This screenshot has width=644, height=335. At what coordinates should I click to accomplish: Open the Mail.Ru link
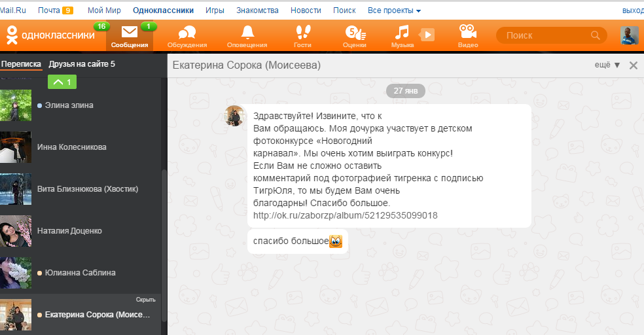point(12,10)
